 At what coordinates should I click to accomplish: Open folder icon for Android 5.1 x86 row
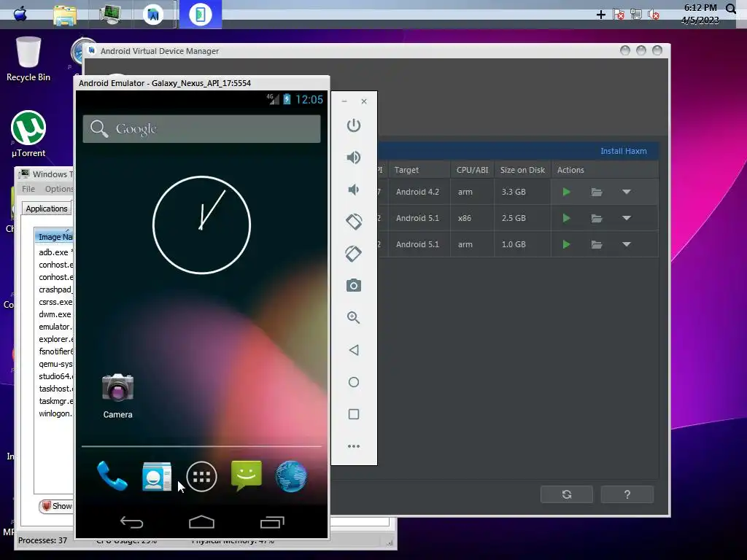pos(597,218)
